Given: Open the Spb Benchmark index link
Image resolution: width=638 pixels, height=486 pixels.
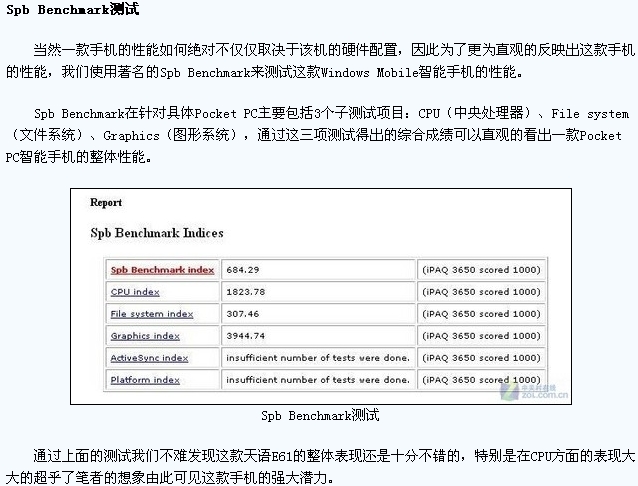Looking at the screenshot, I should point(162,270).
